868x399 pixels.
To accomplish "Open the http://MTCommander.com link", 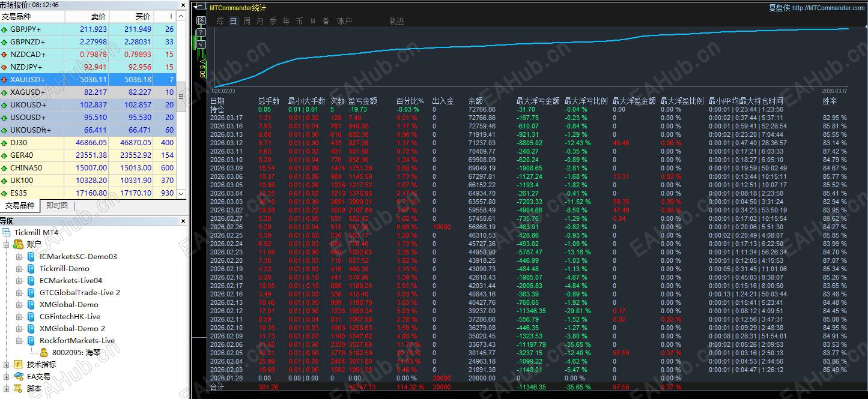I will tap(828, 8).
